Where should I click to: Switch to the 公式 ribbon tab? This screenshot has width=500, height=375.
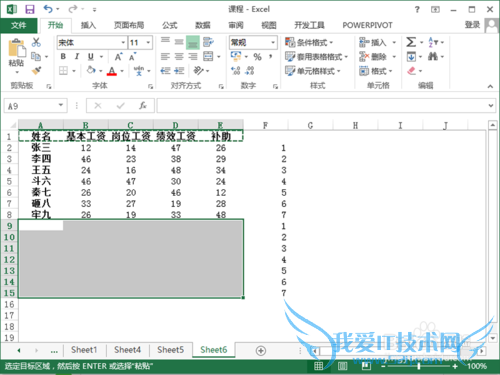(170, 25)
